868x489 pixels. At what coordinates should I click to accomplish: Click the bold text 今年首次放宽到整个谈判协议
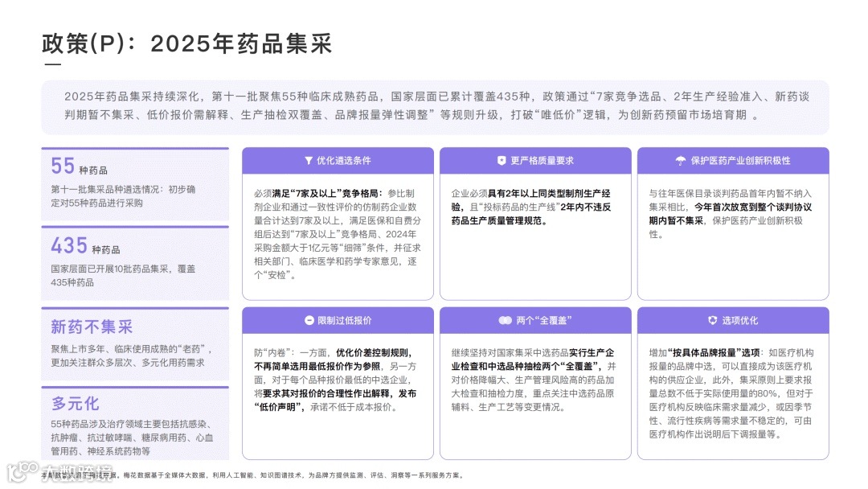(753, 207)
